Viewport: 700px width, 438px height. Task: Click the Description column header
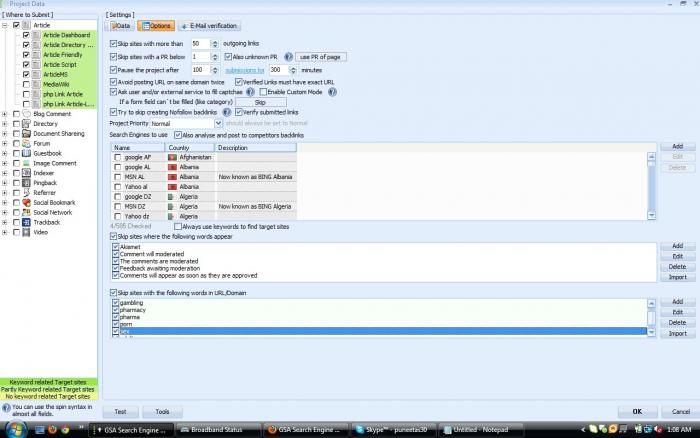click(x=255, y=147)
